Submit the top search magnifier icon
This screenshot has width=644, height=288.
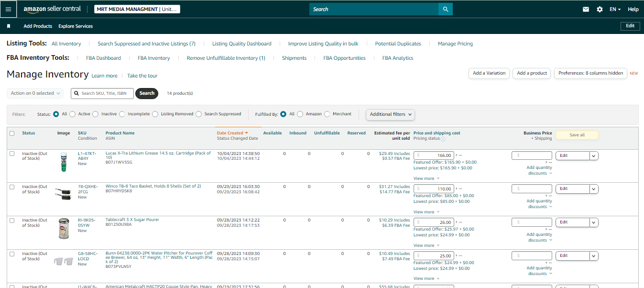[x=446, y=9]
